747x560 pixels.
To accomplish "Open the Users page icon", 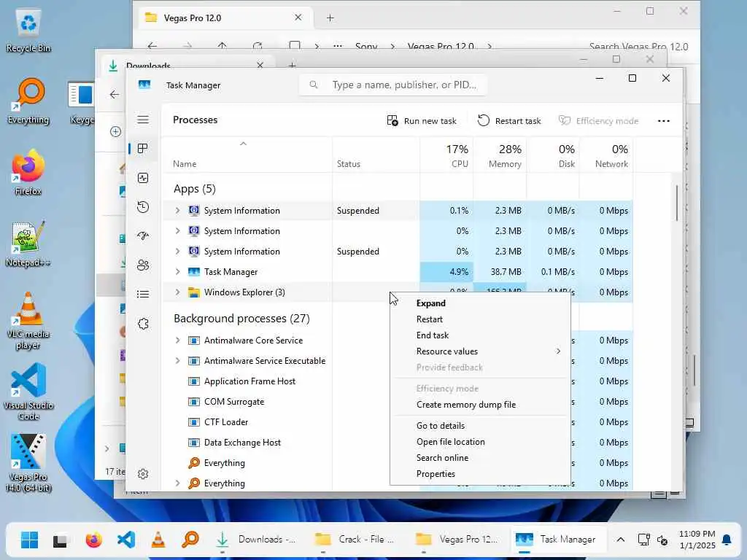I will pyautogui.click(x=143, y=265).
